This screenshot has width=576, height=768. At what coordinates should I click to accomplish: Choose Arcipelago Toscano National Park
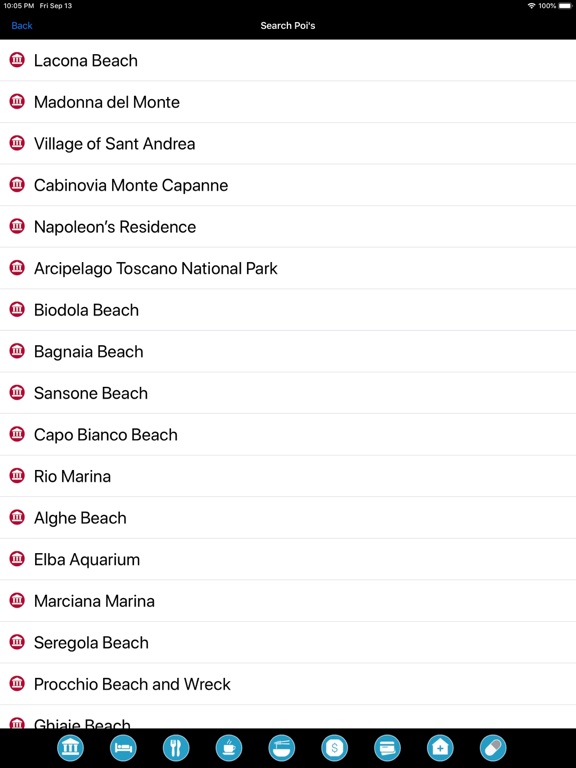click(288, 268)
